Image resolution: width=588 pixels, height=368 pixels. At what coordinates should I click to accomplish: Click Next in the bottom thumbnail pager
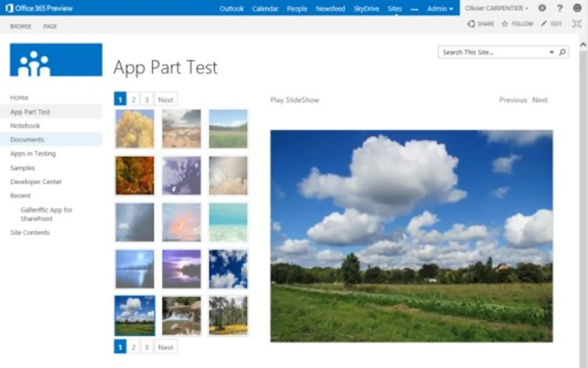166,347
